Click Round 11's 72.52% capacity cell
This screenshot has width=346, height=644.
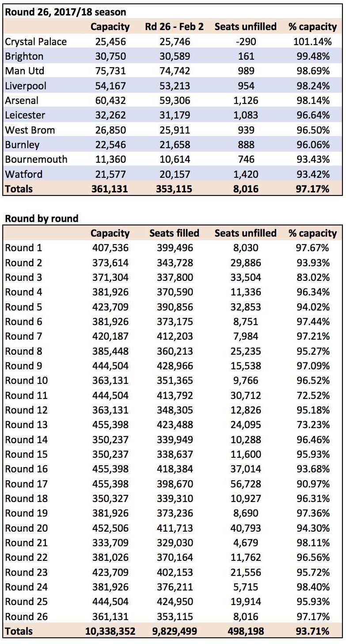(x=313, y=395)
